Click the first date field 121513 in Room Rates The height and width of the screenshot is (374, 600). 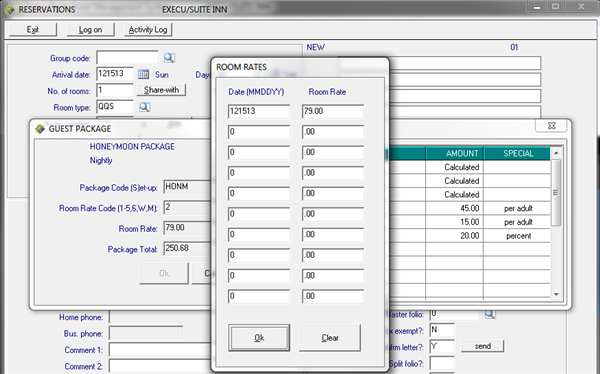259,111
